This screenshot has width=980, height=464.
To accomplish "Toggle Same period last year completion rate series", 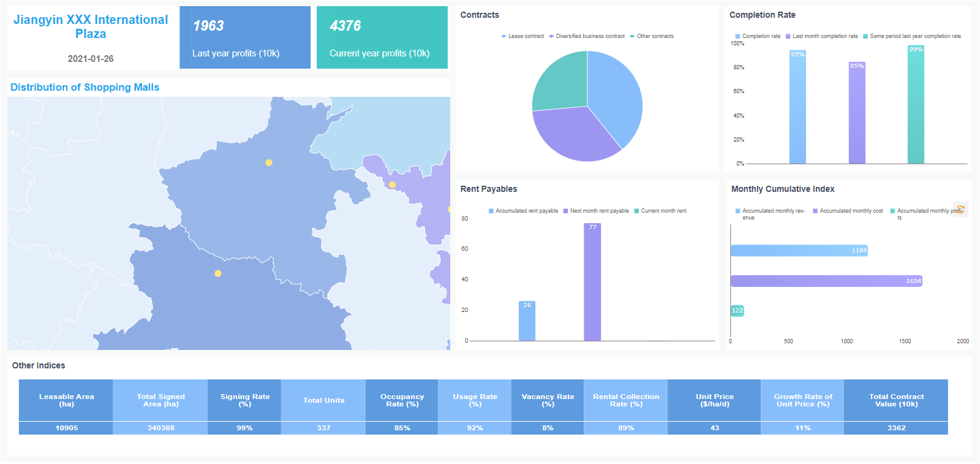I will coord(865,36).
